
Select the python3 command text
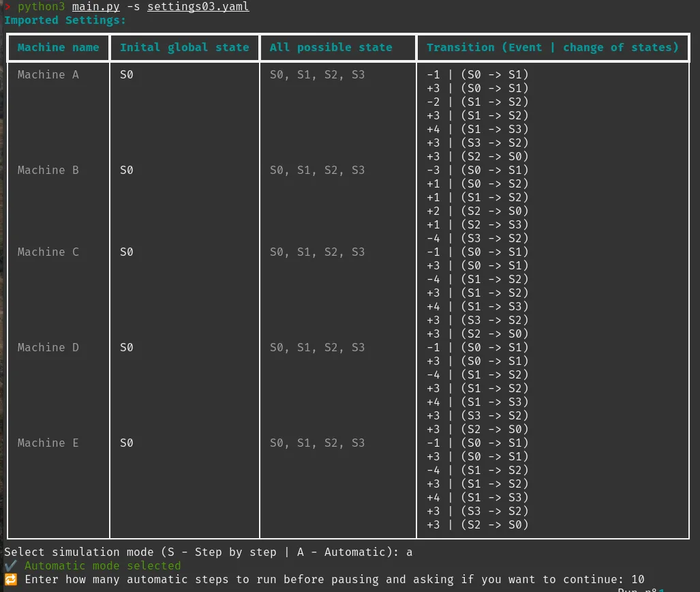(x=41, y=7)
